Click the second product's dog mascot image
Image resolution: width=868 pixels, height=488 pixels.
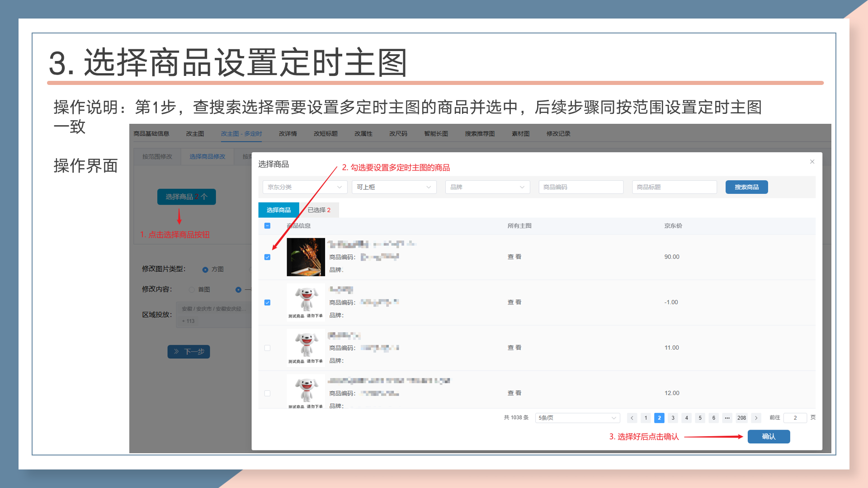tap(306, 300)
